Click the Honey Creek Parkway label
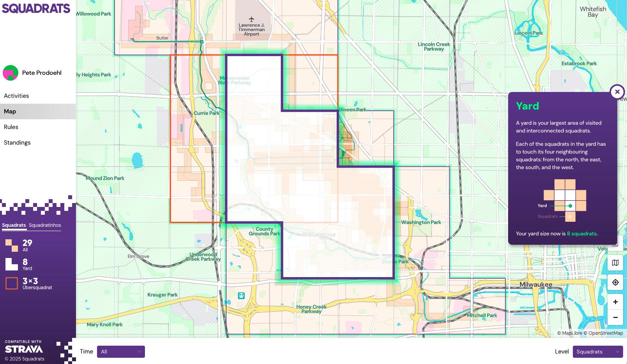Image resolution: width=627 pixels, height=364 pixels. (311, 309)
